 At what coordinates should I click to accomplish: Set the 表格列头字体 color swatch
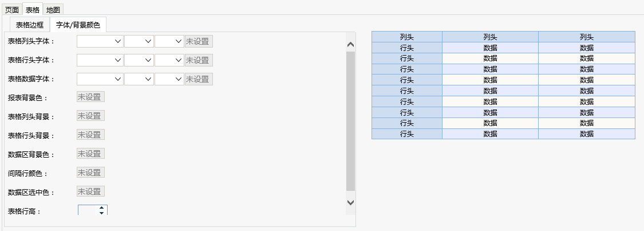pos(199,41)
